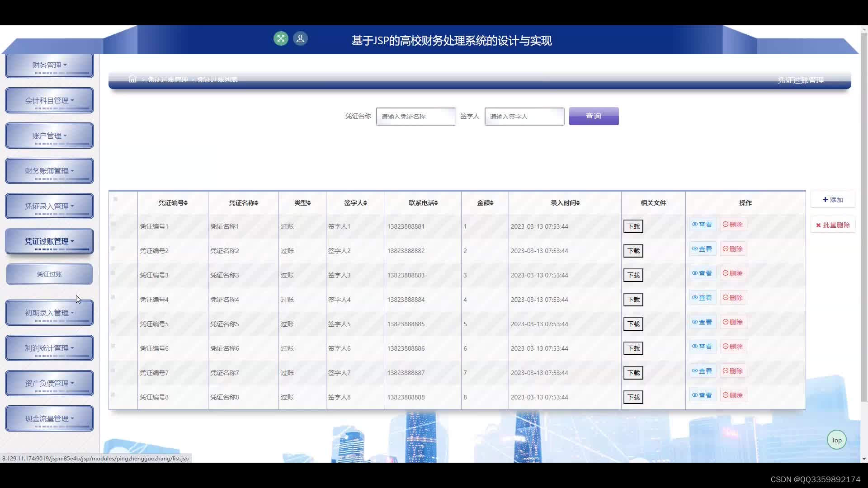Sort by 签字人 column arrows
The width and height of the screenshot is (868, 488).
[365, 203]
